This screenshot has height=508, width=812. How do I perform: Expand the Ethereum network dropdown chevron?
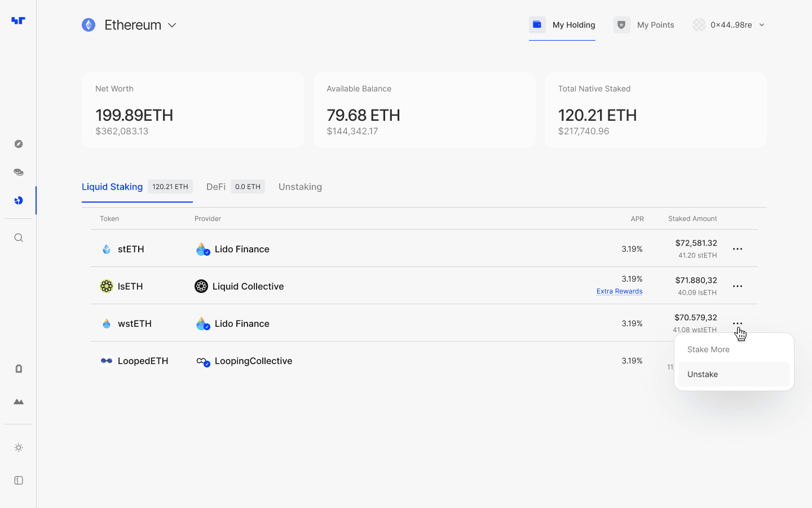[172, 25]
